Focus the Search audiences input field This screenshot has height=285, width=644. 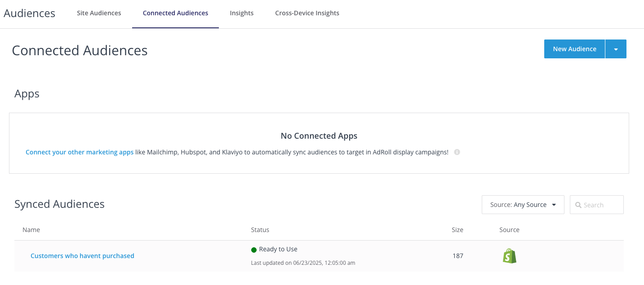pos(601,205)
